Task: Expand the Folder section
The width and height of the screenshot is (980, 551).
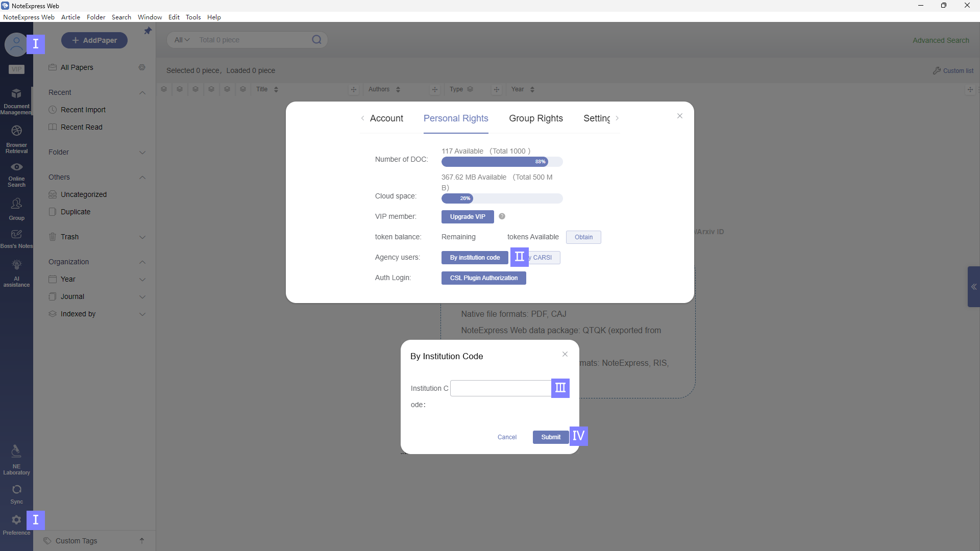Action: click(x=142, y=153)
